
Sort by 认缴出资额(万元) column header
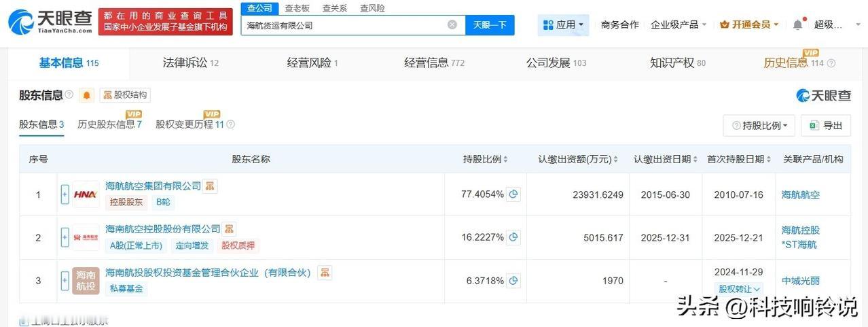(578, 159)
